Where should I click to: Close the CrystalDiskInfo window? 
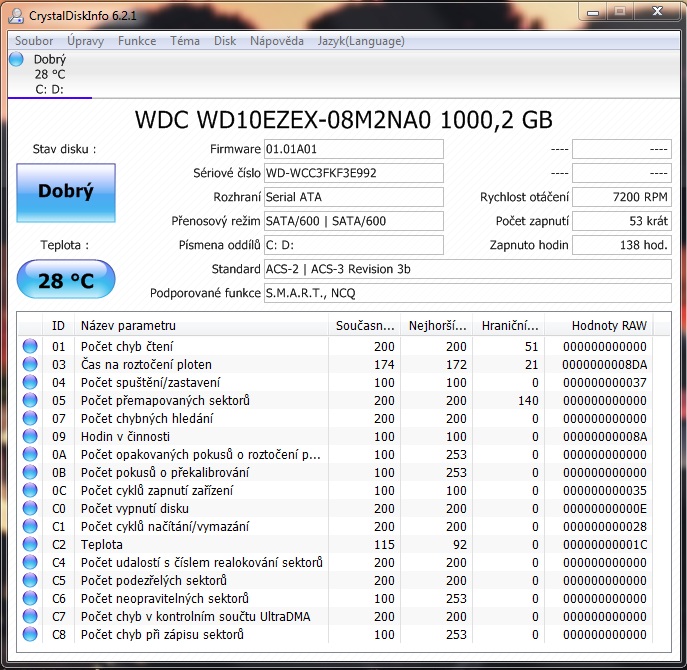point(657,11)
